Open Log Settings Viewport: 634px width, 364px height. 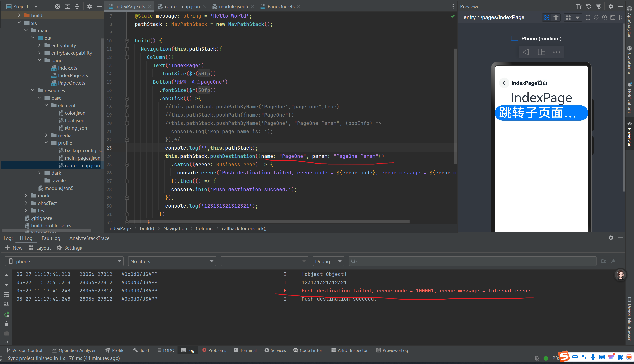(69, 248)
